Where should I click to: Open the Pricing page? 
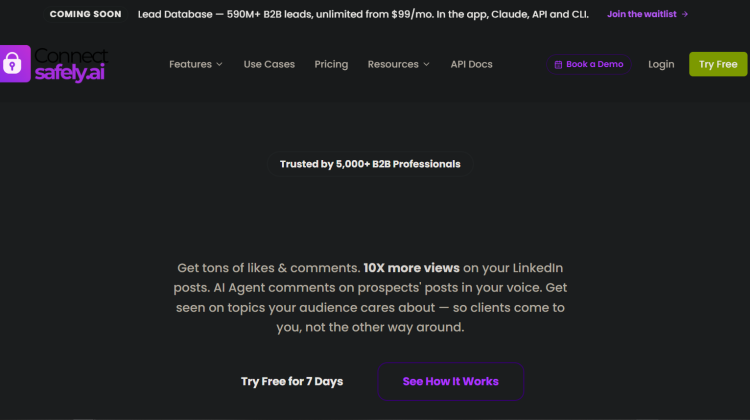pos(331,64)
